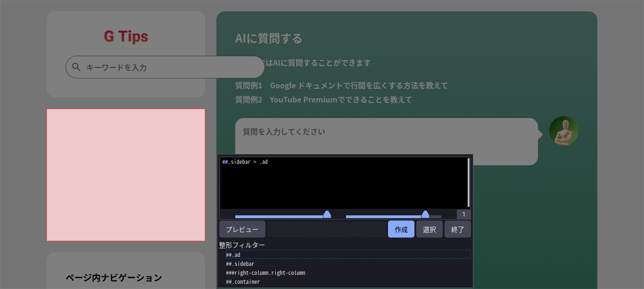
Task: Click the right slider handle in picker
Action: click(x=425, y=214)
